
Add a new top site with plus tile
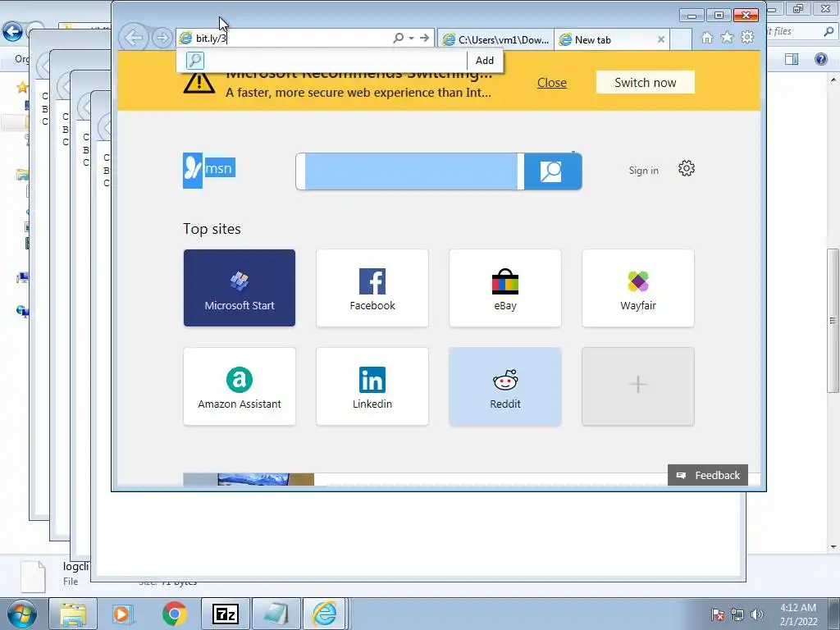point(638,386)
